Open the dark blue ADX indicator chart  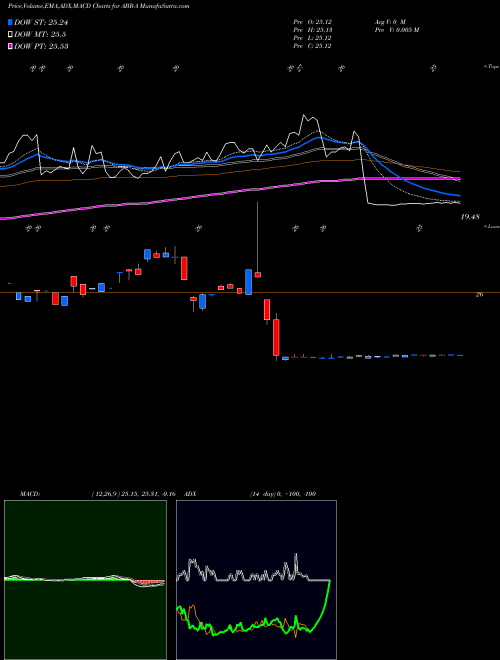[256, 580]
